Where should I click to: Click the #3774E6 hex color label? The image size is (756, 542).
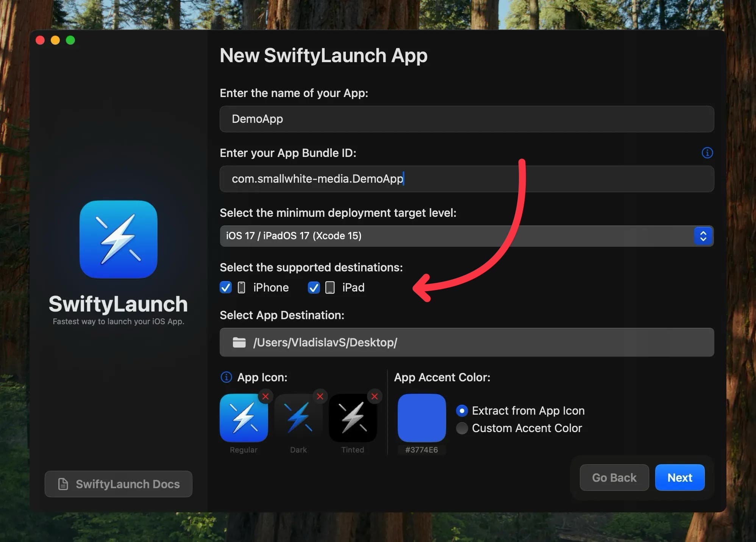[x=422, y=450]
